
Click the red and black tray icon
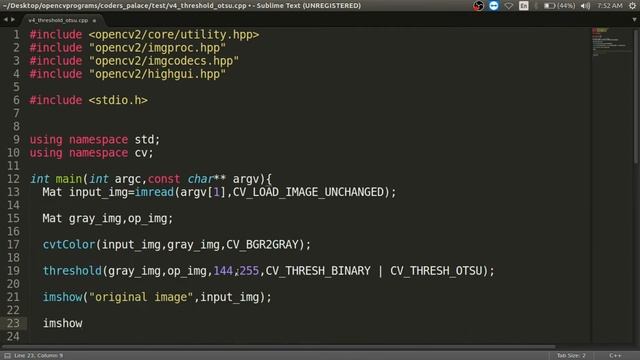pos(478,6)
